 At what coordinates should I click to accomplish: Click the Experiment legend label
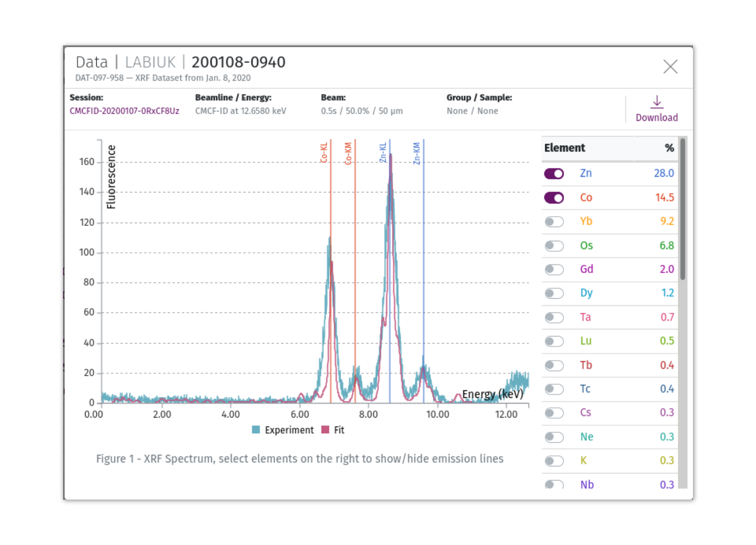tap(289, 430)
